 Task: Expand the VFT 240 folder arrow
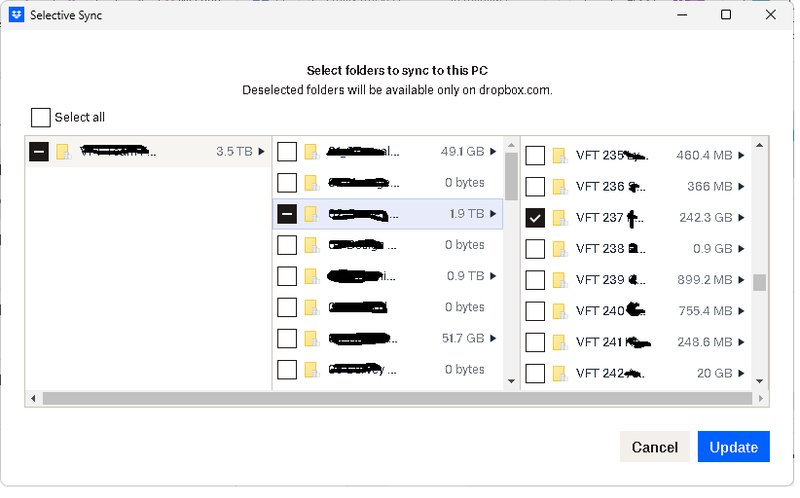tap(741, 312)
